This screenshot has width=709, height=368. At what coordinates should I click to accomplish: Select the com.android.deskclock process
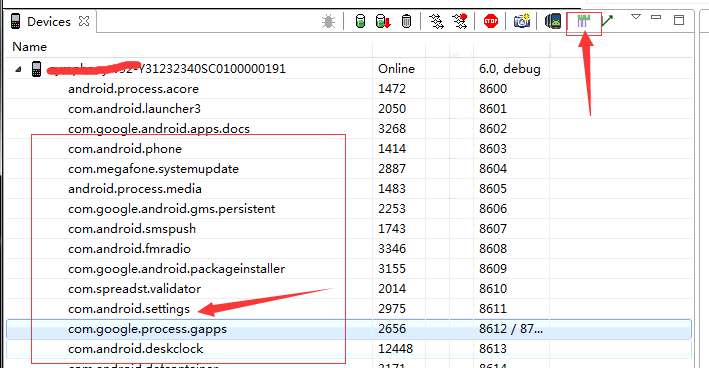click(136, 349)
